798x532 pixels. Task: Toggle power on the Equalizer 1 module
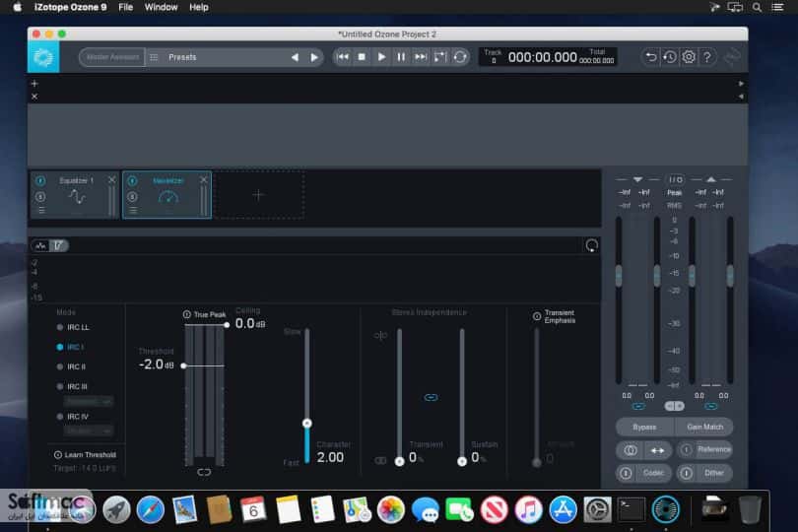40,180
